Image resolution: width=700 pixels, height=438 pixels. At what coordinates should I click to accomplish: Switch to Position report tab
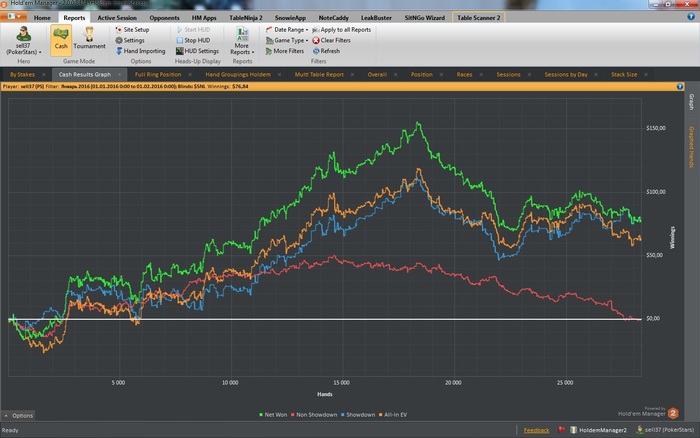[422, 75]
